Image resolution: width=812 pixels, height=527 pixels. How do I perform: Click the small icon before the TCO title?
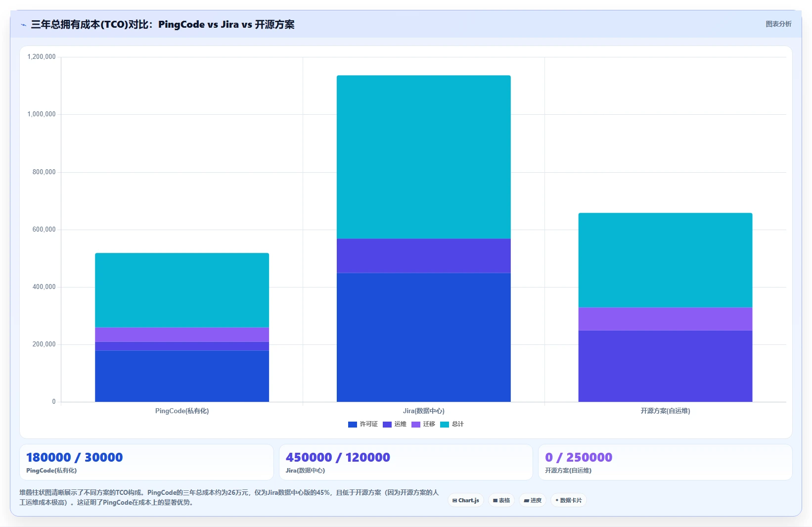(x=23, y=25)
